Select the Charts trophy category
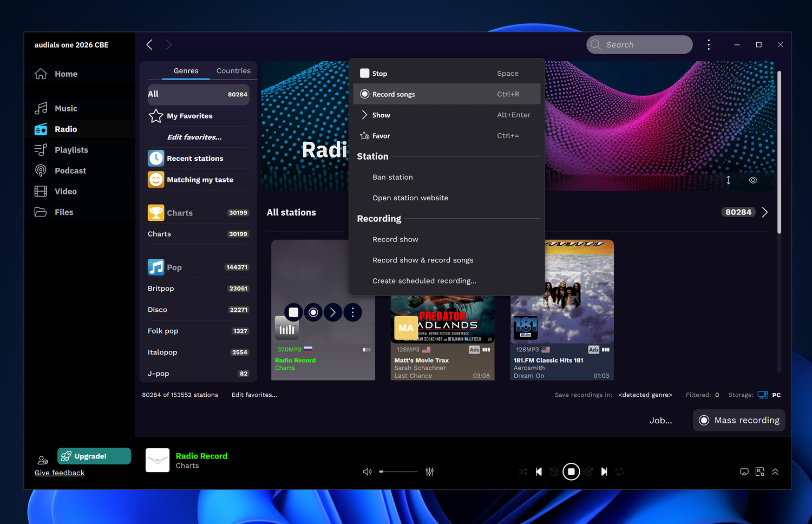The image size is (812, 524). coord(156,213)
